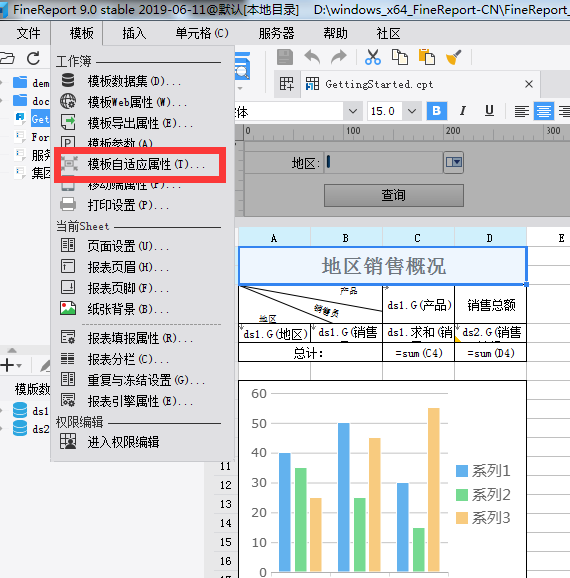Toggle Underline formatting
This screenshot has width=570, height=578.
tap(489, 111)
